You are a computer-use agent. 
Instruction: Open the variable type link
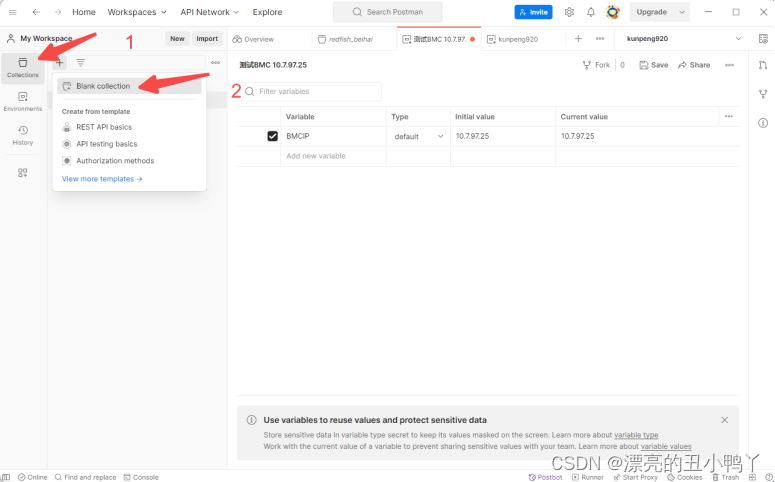pyautogui.click(x=636, y=435)
